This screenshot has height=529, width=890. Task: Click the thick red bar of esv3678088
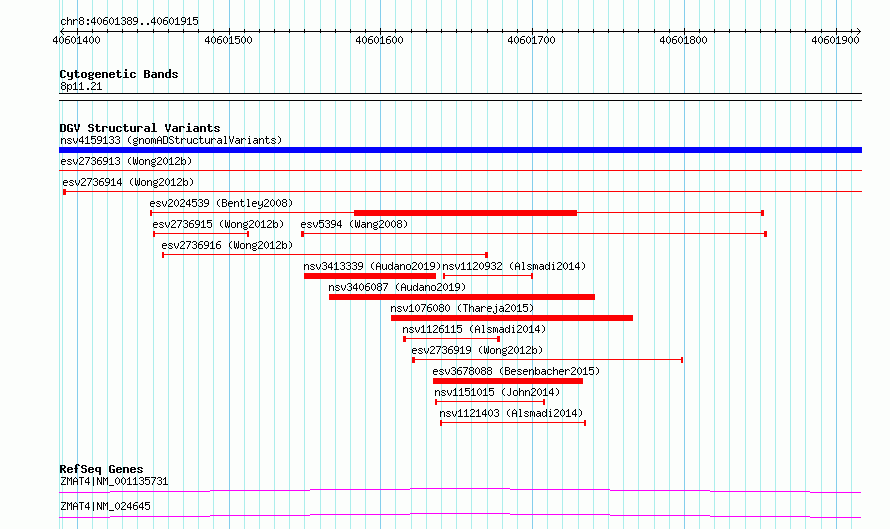[508, 381]
